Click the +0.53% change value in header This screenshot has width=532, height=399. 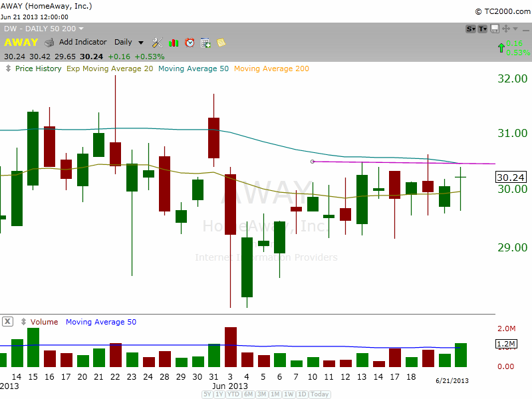[x=150, y=57]
